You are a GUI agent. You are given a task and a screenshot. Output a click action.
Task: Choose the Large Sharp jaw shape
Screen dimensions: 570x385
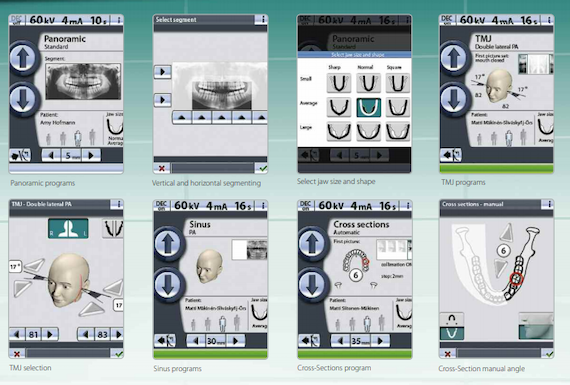tap(339, 131)
